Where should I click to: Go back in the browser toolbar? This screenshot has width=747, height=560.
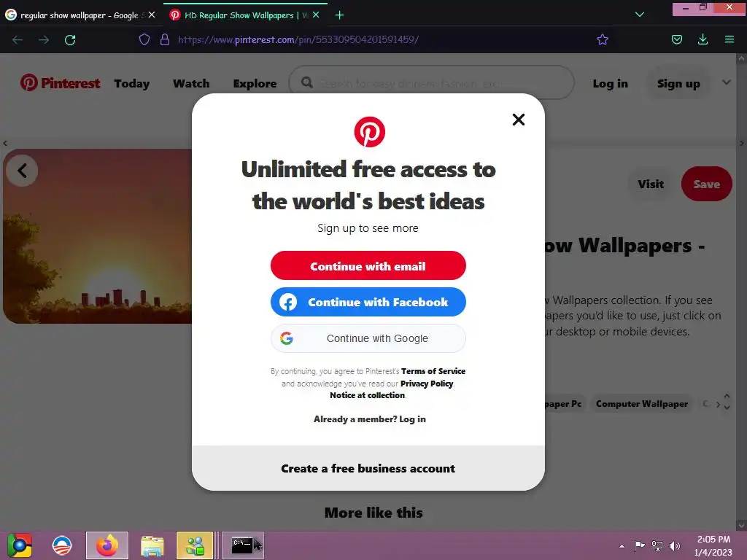click(18, 39)
